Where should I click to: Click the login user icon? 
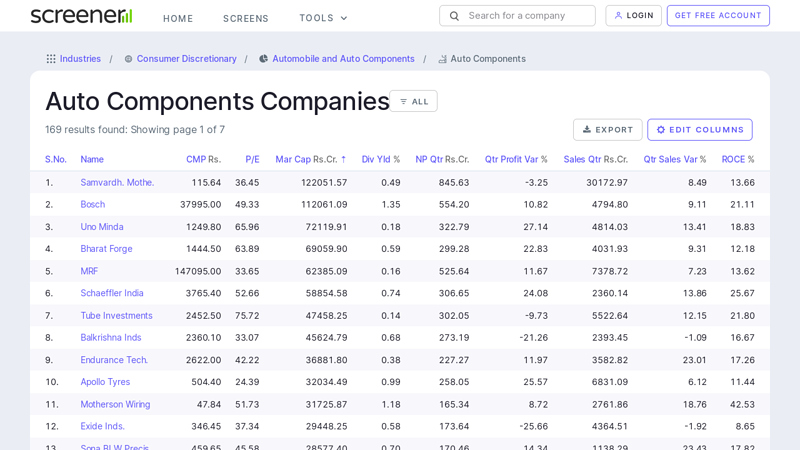pos(618,16)
